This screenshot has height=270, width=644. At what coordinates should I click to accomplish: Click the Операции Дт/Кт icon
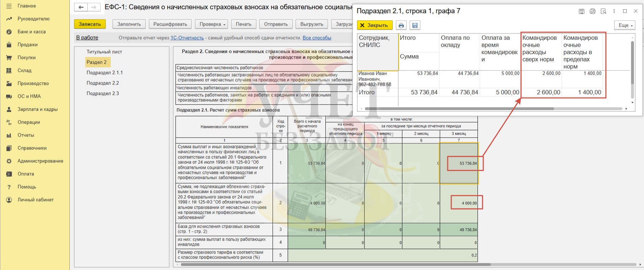coord(9,122)
